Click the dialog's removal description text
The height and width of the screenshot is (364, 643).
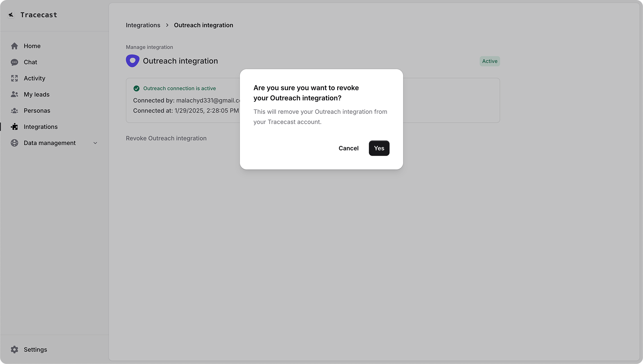click(320, 117)
